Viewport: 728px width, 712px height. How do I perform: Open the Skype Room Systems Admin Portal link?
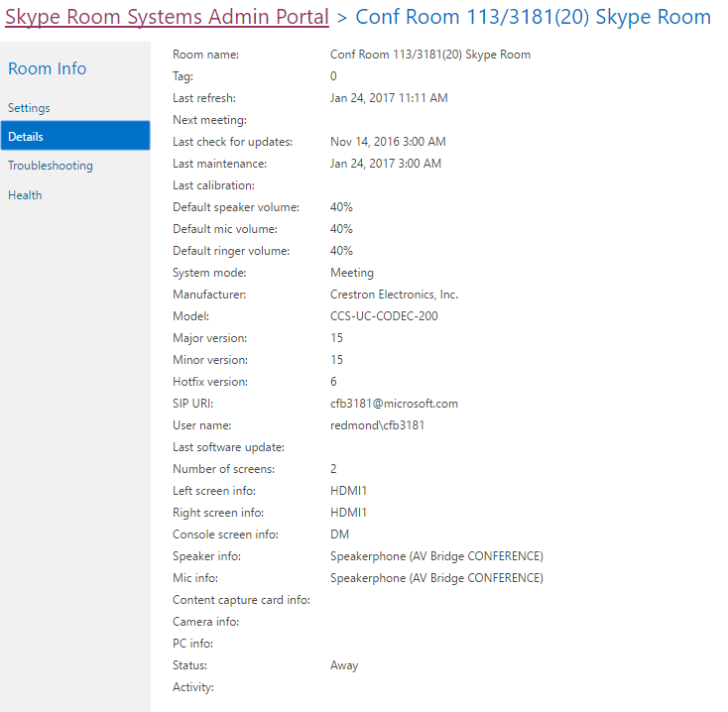tap(167, 17)
